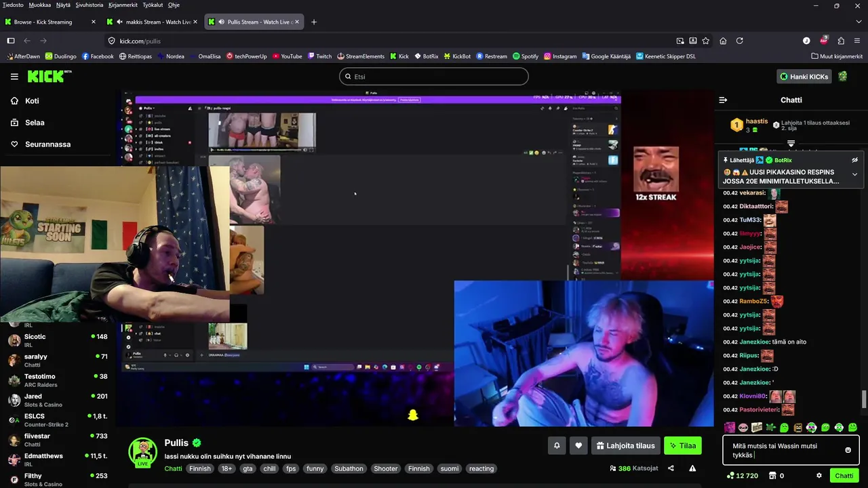This screenshot has height=488, width=868.
Task: Click the Adblock extension icon
Action: (824, 41)
